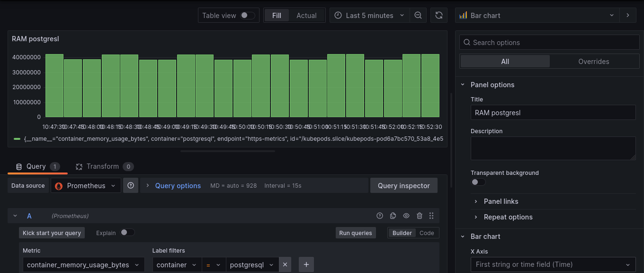
Task: Hide query A using the eye icon
Action: pyautogui.click(x=406, y=216)
